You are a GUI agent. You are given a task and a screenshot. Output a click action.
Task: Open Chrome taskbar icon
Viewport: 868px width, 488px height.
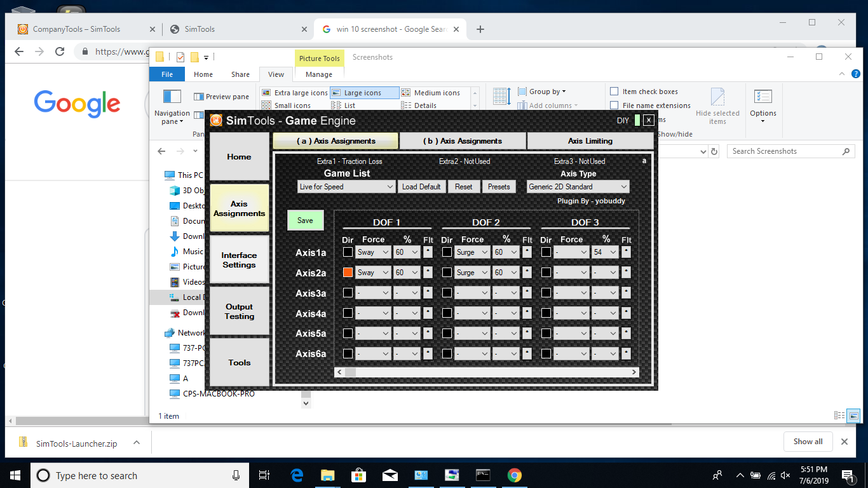(x=514, y=475)
